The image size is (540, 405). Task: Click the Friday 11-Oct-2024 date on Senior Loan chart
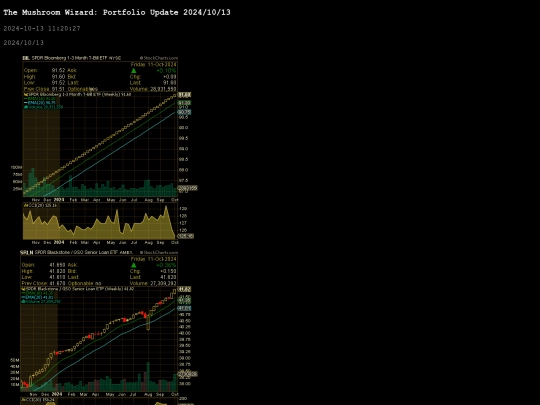pyautogui.click(x=153, y=259)
